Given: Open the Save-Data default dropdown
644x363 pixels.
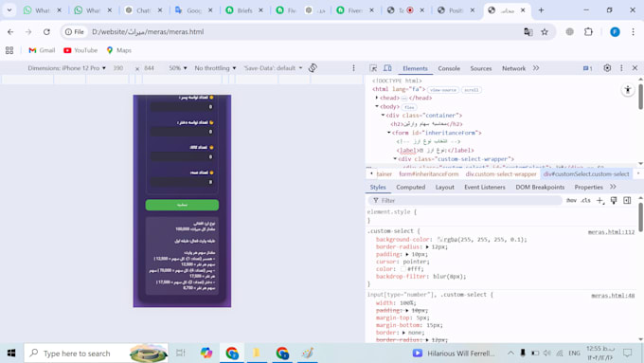Looking at the screenshot, I should (273, 68).
